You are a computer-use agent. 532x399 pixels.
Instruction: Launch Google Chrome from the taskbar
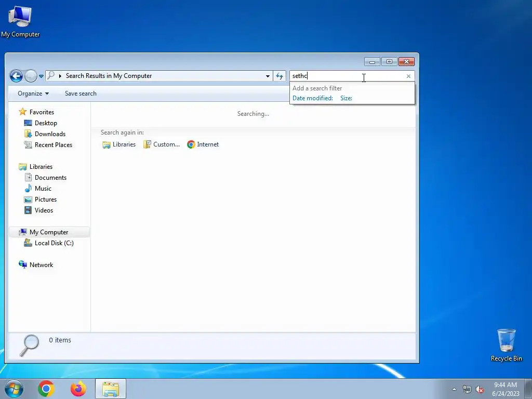pos(46,389)
